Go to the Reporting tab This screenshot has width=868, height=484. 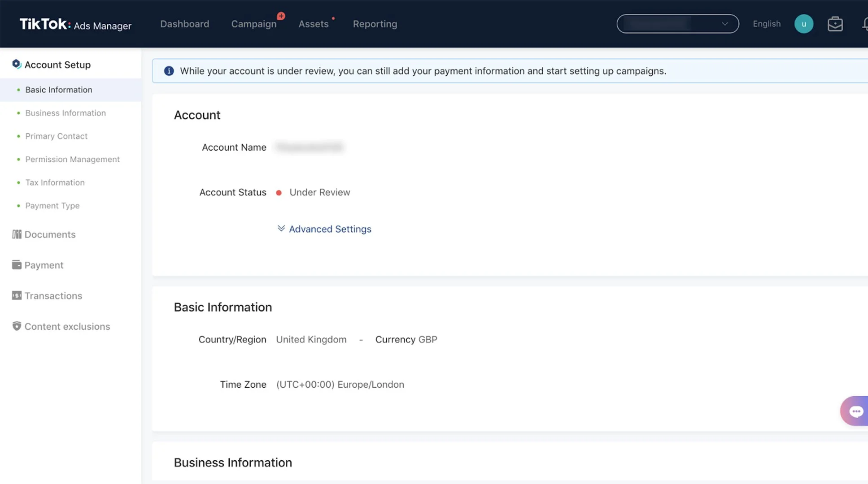tap(375, 24)
